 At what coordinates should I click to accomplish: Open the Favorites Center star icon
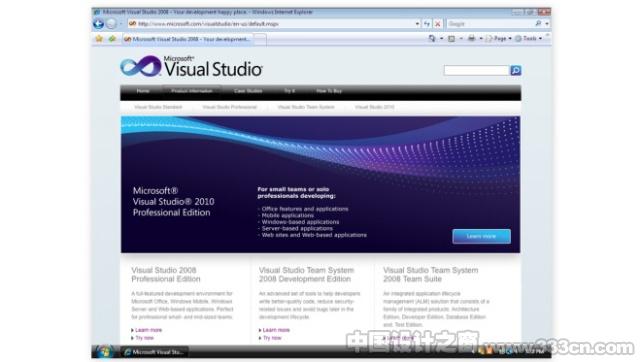click(99, 39)
